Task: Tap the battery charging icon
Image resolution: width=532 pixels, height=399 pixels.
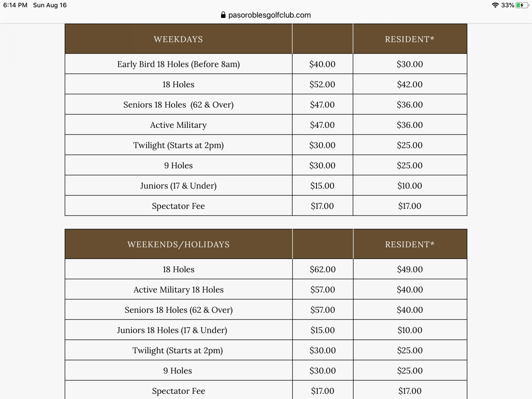Action: (522, 5)
